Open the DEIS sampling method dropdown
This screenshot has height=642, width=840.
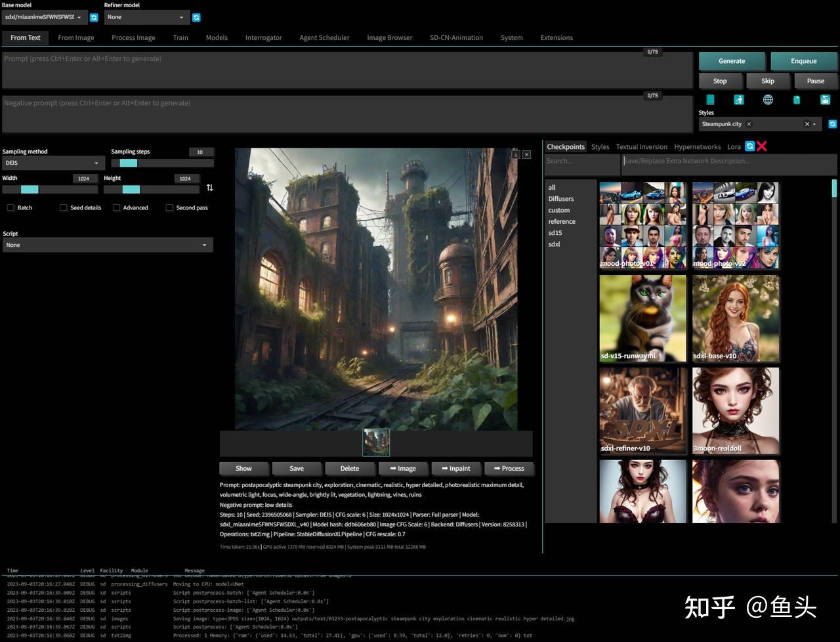[x=52, y=163]
